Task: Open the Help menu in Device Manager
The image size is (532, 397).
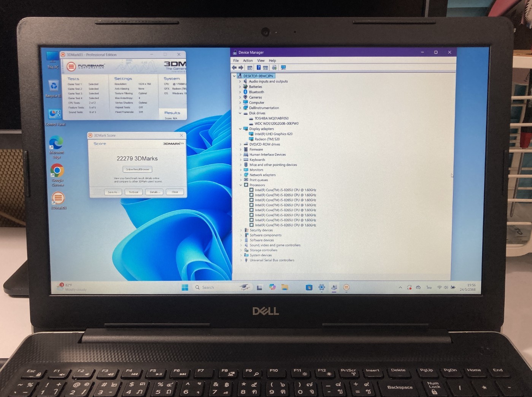Action: point(272,61)
